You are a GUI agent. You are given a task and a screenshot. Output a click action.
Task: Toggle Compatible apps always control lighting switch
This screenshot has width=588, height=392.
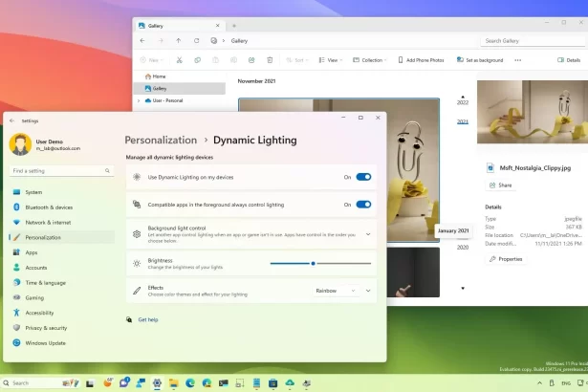[363, 204]
